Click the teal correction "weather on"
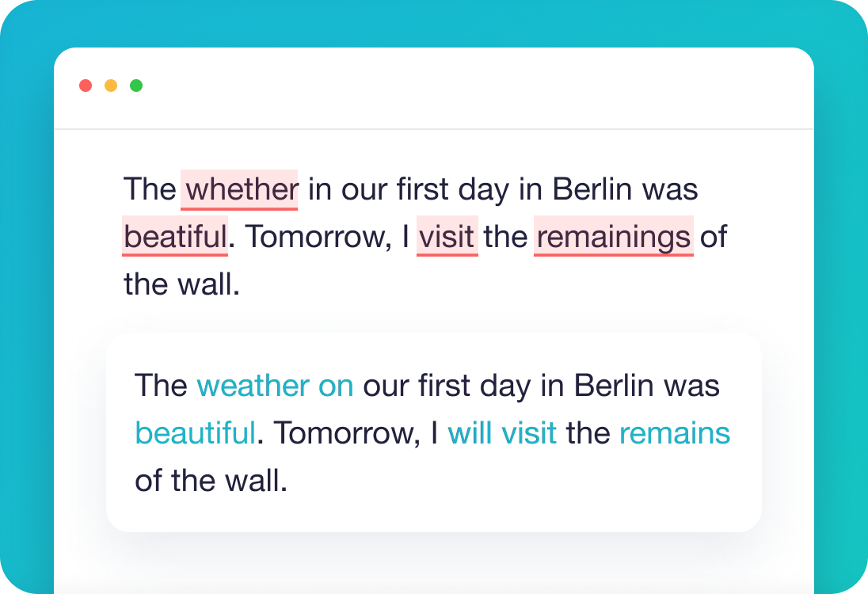 pyautogui.click(x=275, y=386)
